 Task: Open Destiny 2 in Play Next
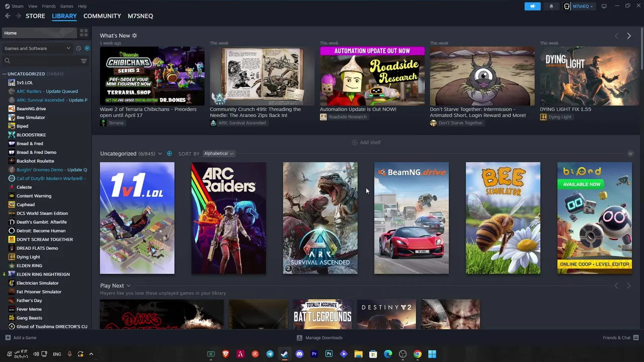tap(386, 315)
